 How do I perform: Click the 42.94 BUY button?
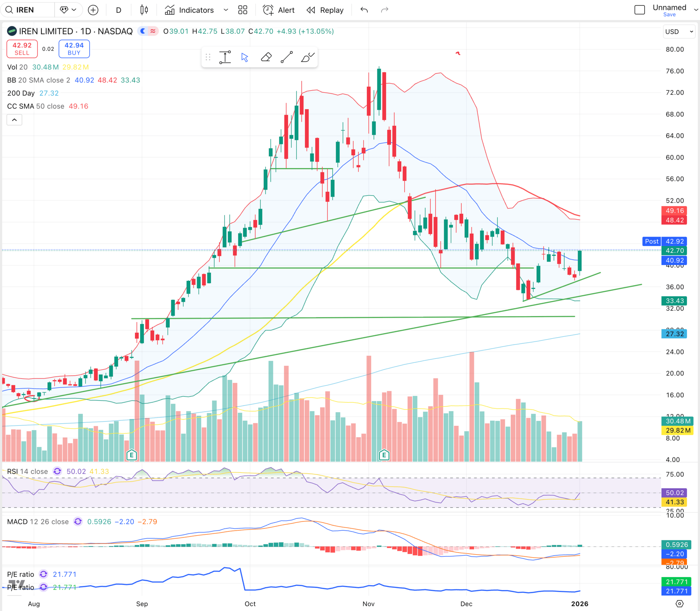[x=74, y=48]
